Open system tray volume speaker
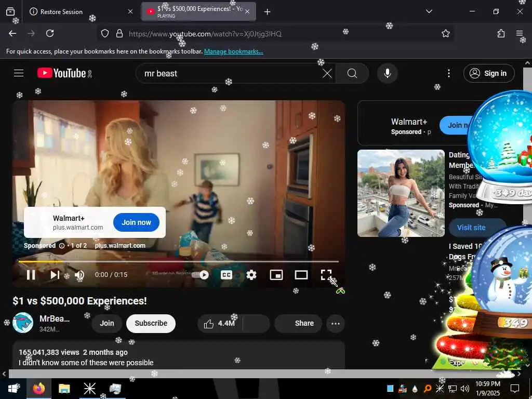532x399 pixels. (x=465, y=389)
